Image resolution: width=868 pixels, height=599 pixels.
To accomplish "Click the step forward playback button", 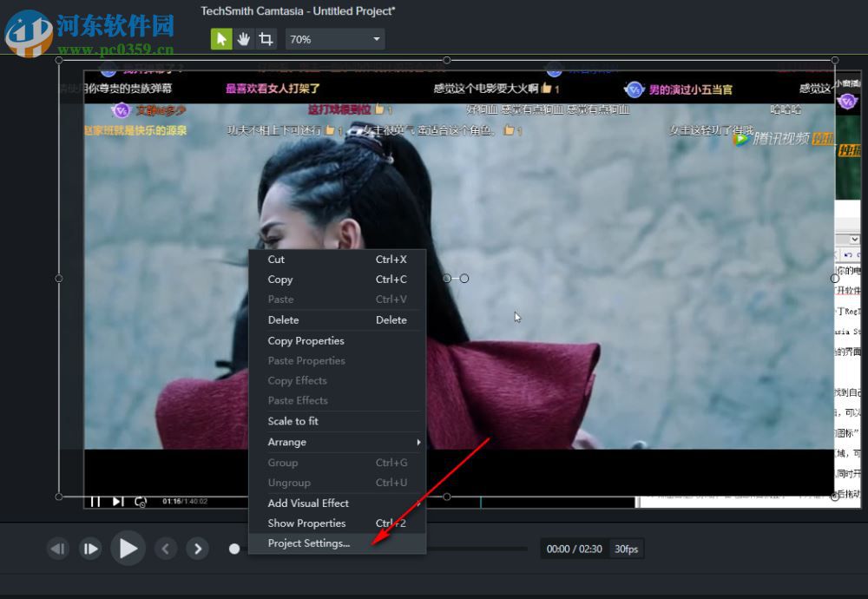I will point(90,548).
